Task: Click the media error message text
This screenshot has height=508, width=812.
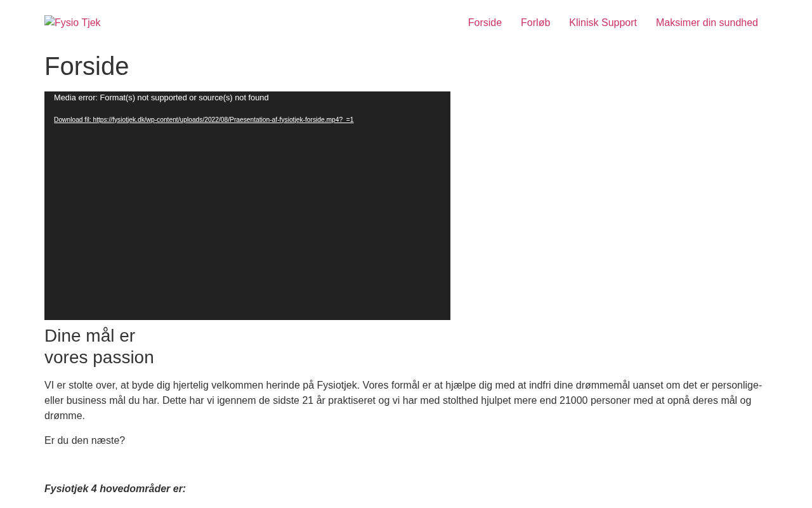Action: [x=161, y=98]
